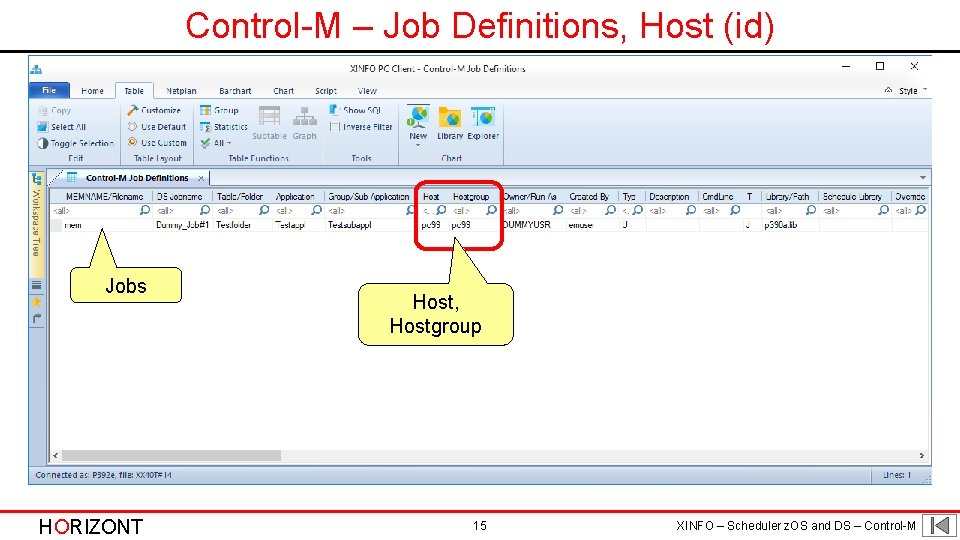
Task: Click the search icon in Created By filter
Action: (610, 210)
